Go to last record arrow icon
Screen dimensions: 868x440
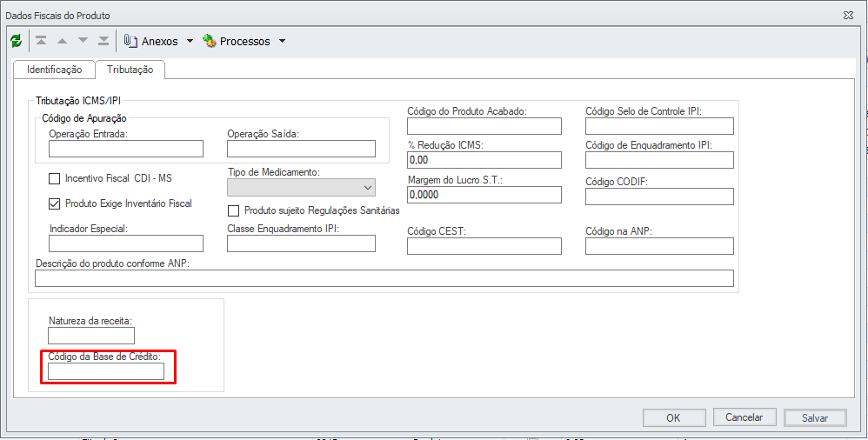click(103, 41)
